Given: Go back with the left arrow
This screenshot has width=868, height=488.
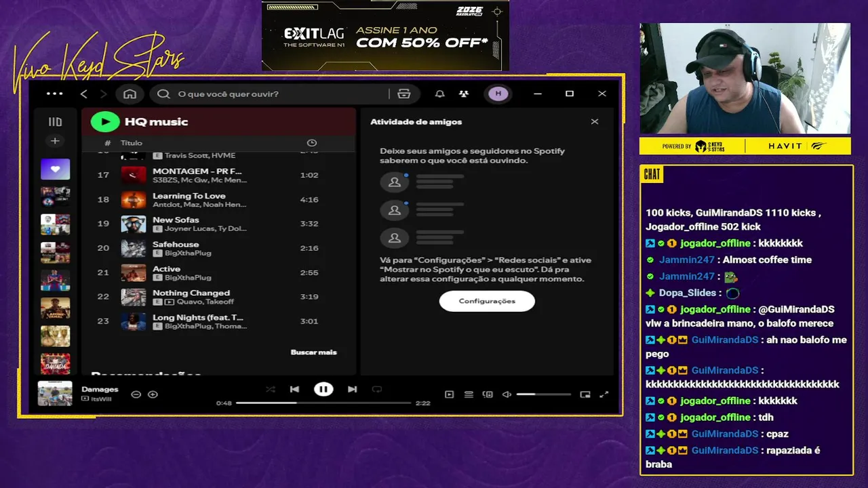Looking at the screenshot, I should pyautogui.click(x=84, y=94).
